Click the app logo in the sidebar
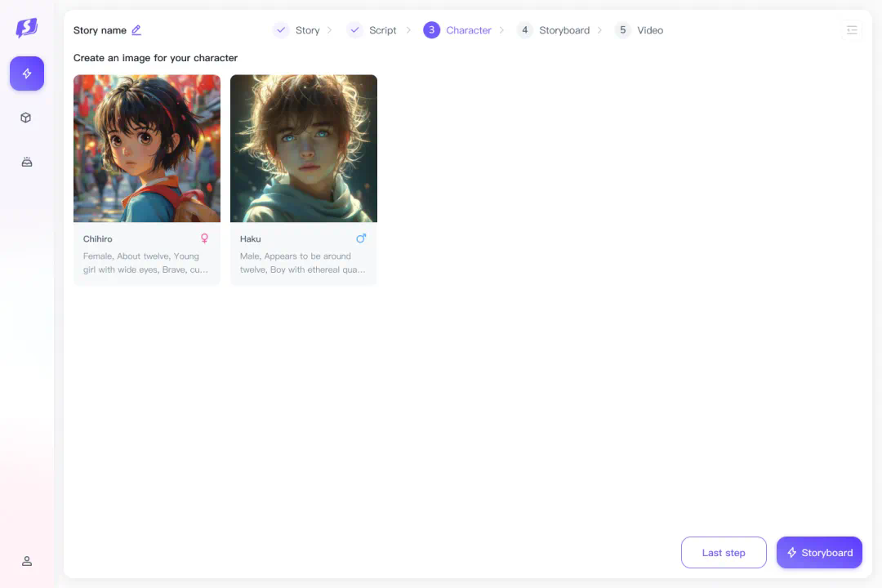 (26, 29)
